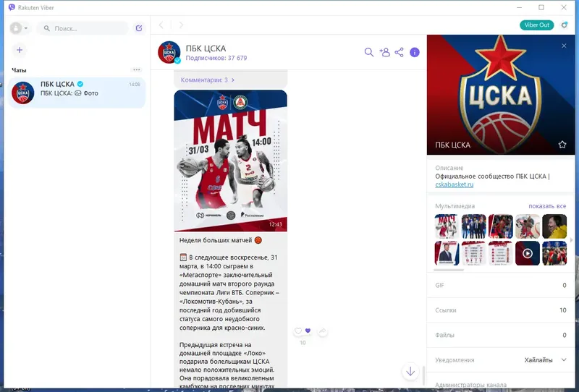Screen dimensions: 579x392
Task: Like the post with heart icon
Action: pos(298,331)
